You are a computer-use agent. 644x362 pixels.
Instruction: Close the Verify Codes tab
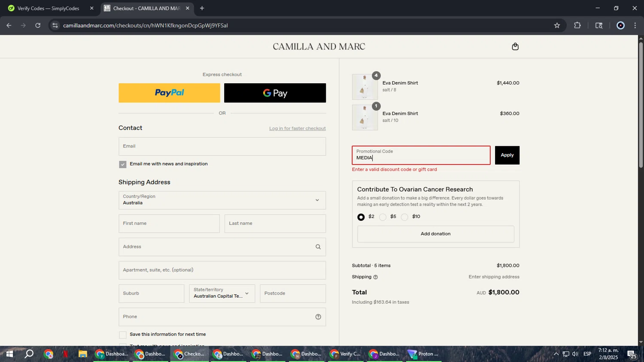point(91,8)
